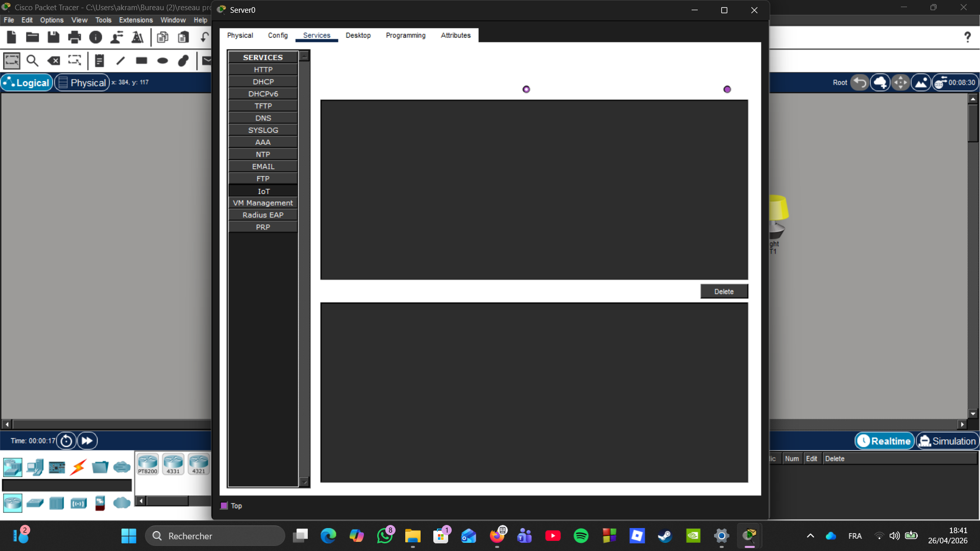Click the Fast Forward Time button
Image resolution: width=980 pixels, height=551 pixels.
(x=87, y=441)
